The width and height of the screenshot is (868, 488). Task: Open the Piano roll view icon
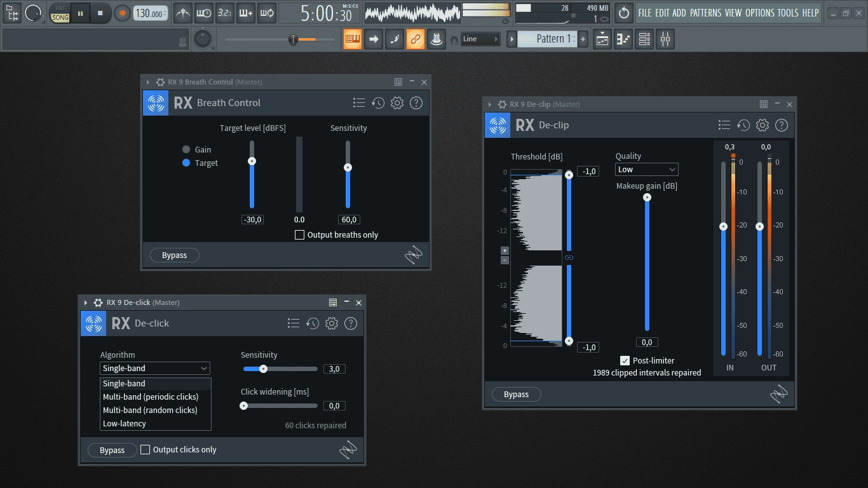623,39
